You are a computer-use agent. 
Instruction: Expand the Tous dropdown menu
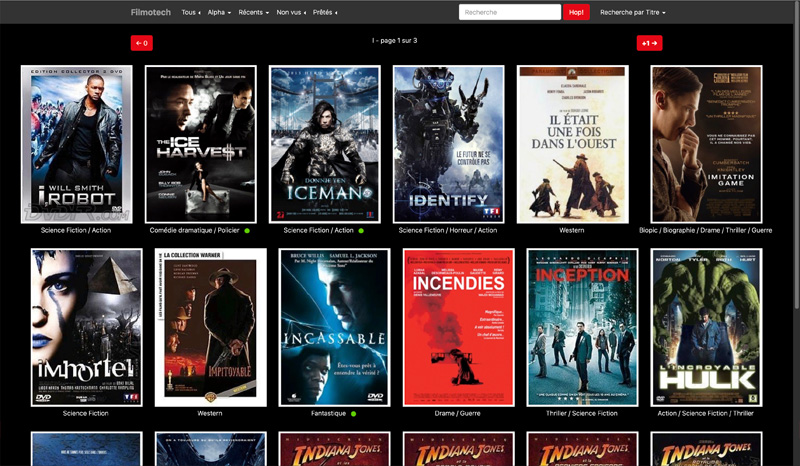coord(191,12)
